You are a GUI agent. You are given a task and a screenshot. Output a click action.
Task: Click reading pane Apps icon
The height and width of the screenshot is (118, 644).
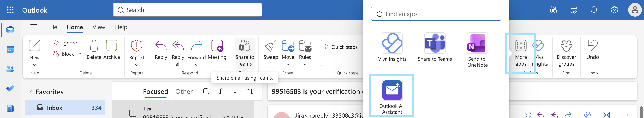pos(606,115)
